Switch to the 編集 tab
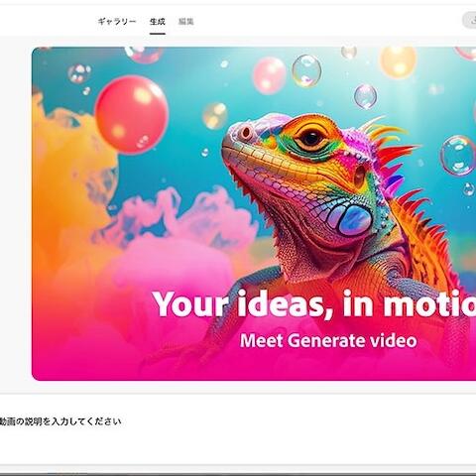Screen dimensions: 476x476 (186, 22)
